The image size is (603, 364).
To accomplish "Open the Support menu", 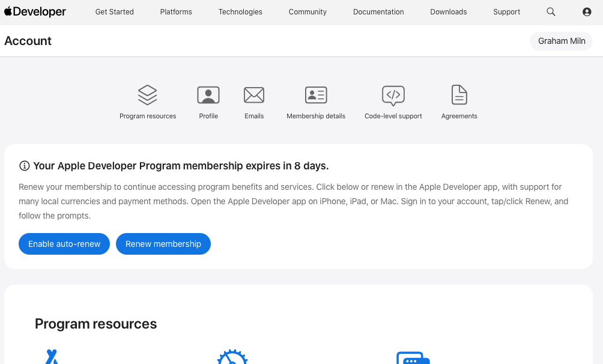I will coord(506,12).
